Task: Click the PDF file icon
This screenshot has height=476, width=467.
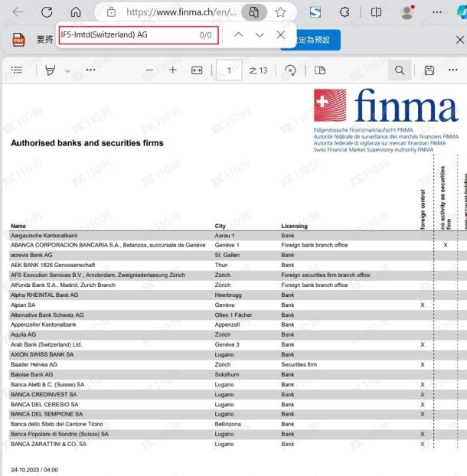Action: [x=18, y=40]
